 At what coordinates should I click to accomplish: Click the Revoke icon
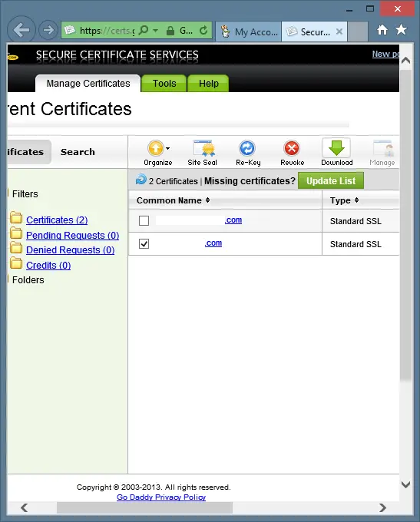point(292,148)
